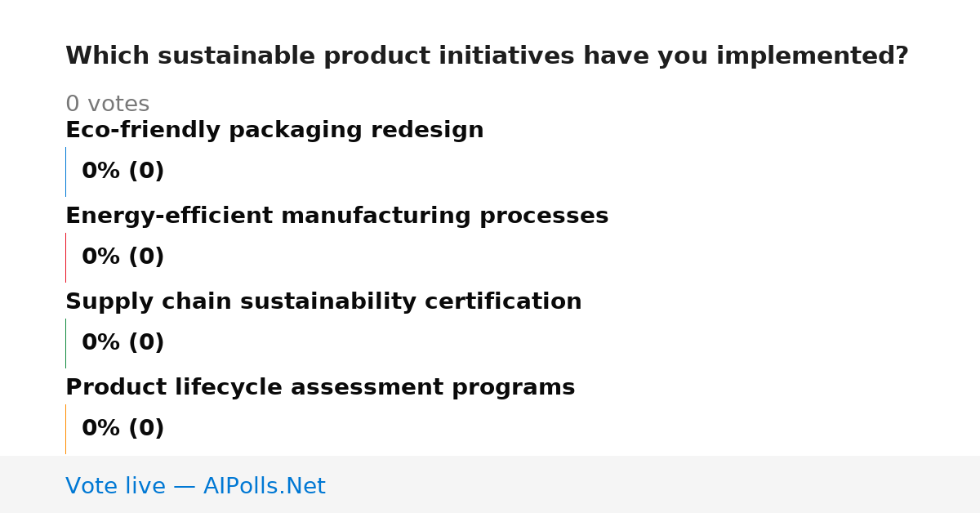The image size is (980, 513).
Task: Click the green bar under Supply chain certification
Action: coord(65,343)
